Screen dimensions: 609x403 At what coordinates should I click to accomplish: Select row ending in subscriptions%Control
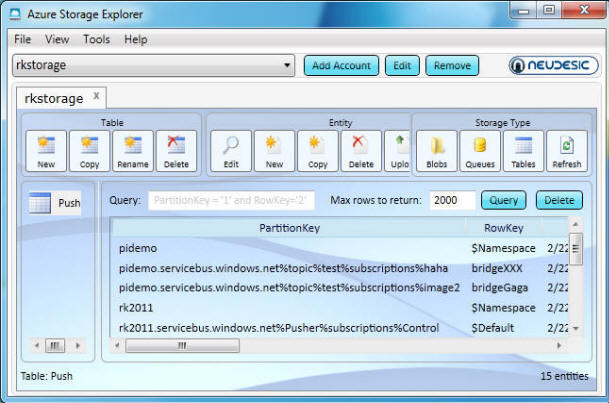pyautogui.click(x=340, y=328)
